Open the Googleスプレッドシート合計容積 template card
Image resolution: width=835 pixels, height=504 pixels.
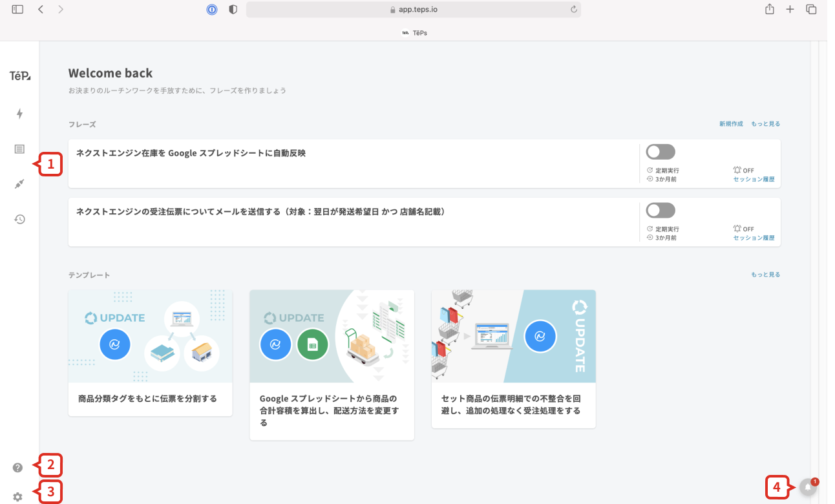(x=332, y=365)
